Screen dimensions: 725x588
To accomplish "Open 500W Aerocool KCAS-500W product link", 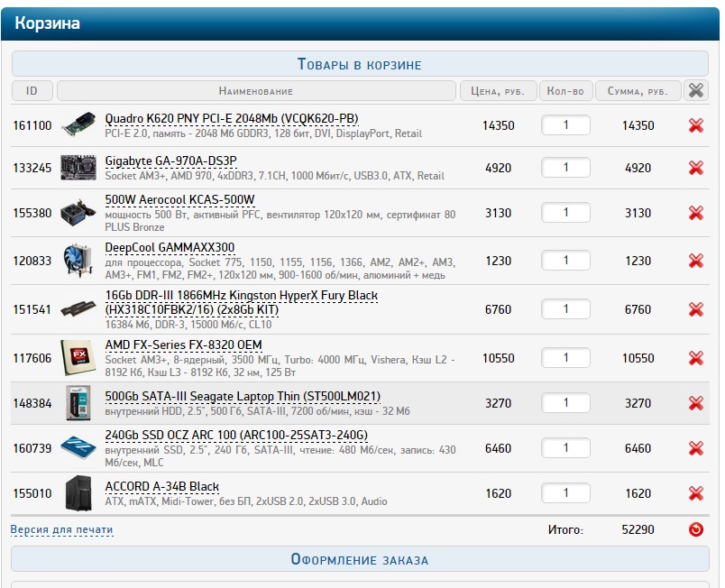I will [179, 199].
